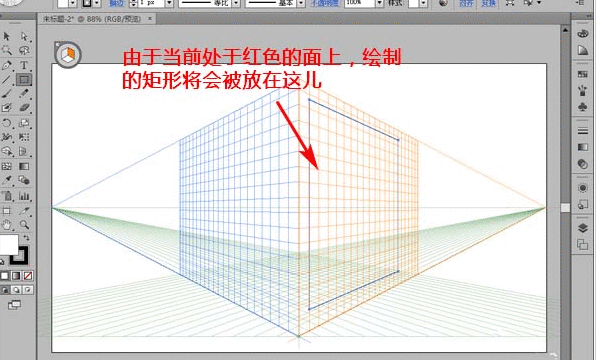Viewport: 598px width, 360px height.
Task: Select the Pencil tool
Action: point(24,94)
